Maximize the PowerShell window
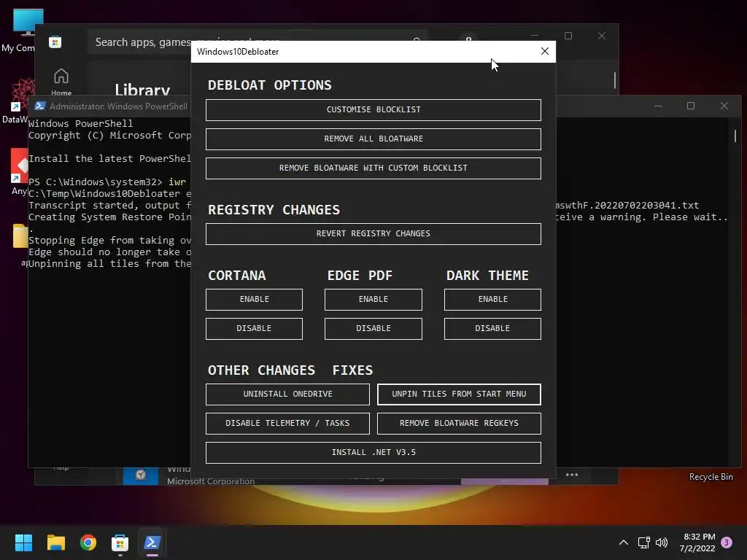747x560 pixels. coord(691,106)
